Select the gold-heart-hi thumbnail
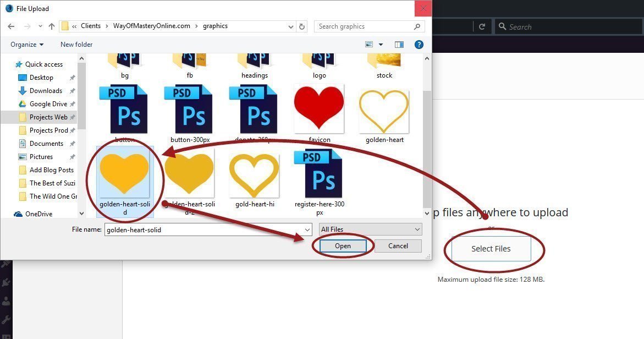Image resolution: width=644 pixels, height=339 pixels. click(x=254, y=175)
